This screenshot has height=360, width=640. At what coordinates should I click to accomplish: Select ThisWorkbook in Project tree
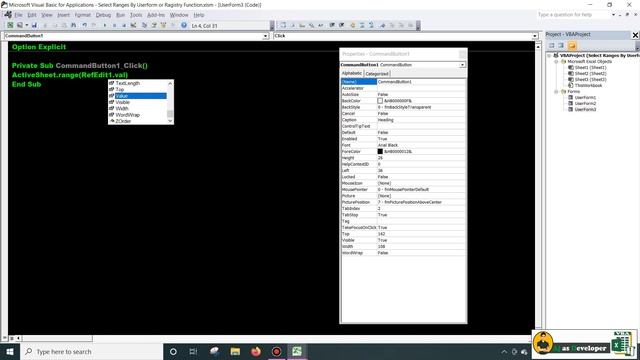tap(588, 85)
